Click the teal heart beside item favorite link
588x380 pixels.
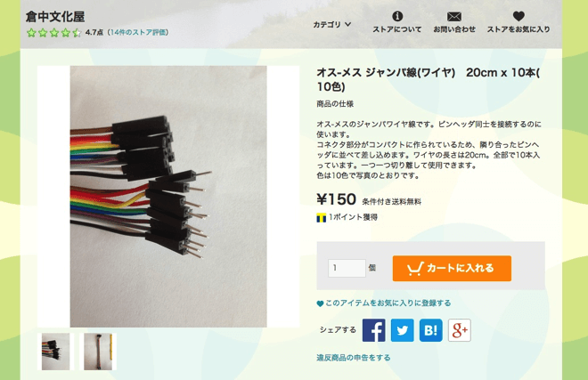(x=320, y=303)
